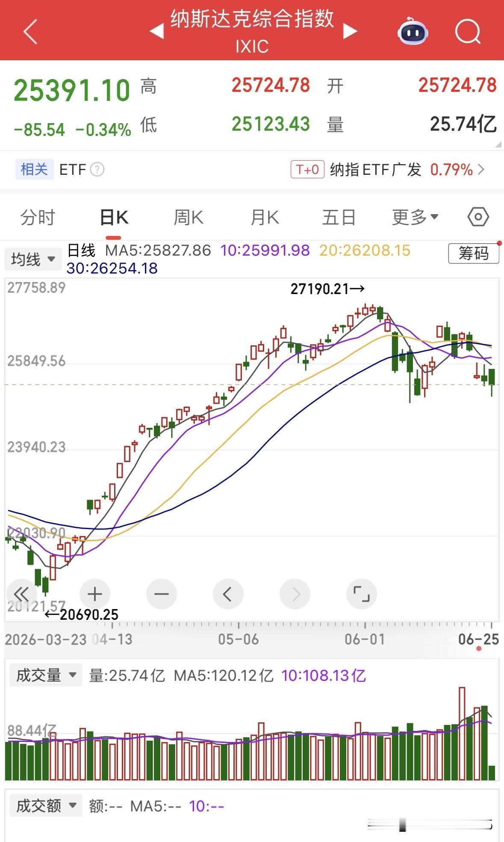Open related ETF right chevron
Image resolution: width=504 pixels, height=842 pixels.
(481, 170)
